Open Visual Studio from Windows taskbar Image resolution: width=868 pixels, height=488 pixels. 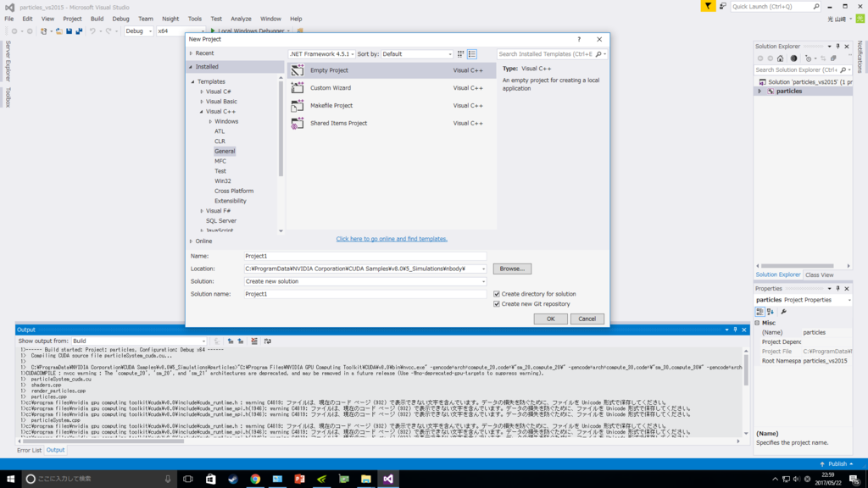click(x=388, y=479)
